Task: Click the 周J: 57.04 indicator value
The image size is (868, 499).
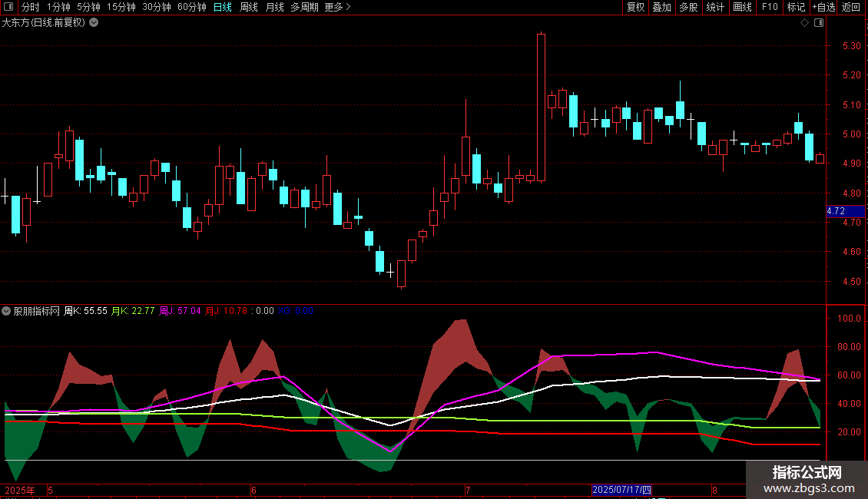Action: click(x=180, y=311)
